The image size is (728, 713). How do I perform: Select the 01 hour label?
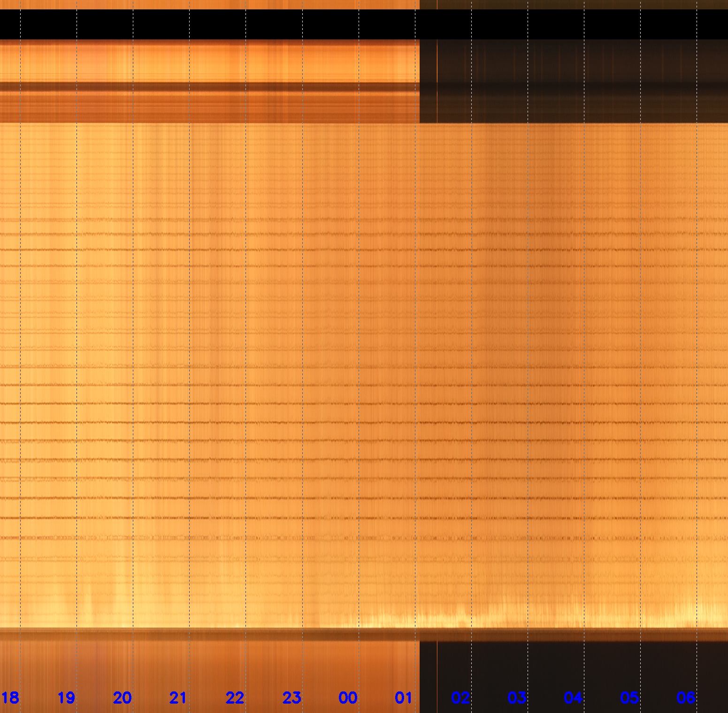click(x=404, y=698)
